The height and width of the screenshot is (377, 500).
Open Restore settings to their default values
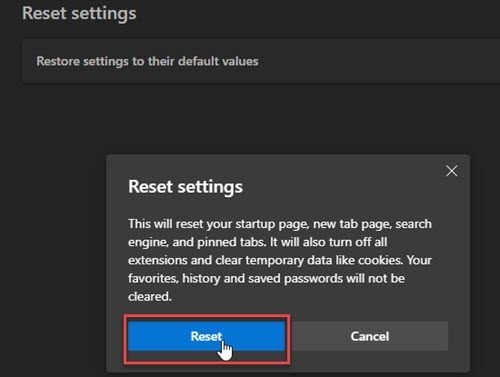(x=260, y=61)
